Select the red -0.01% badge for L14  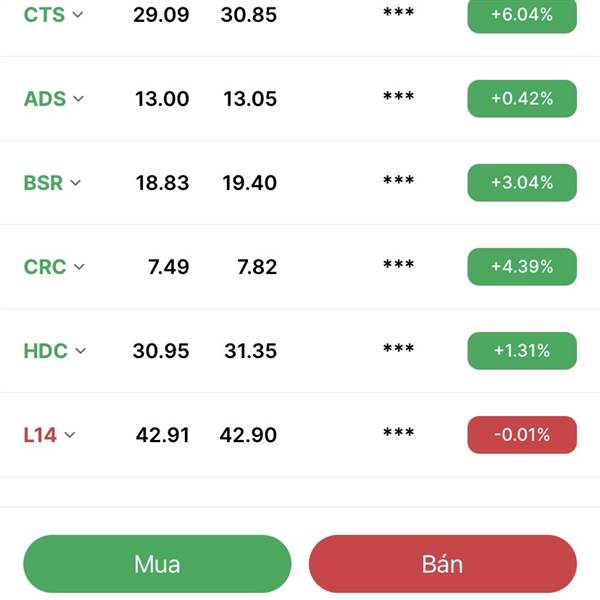522,435
